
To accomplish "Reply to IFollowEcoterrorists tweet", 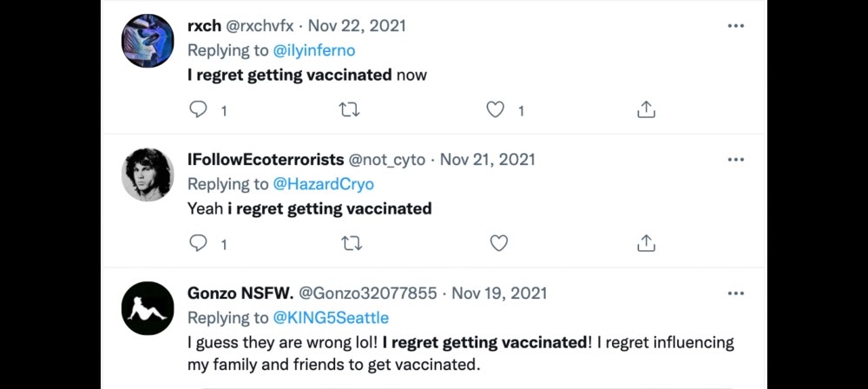I will [x=198, y=243].
